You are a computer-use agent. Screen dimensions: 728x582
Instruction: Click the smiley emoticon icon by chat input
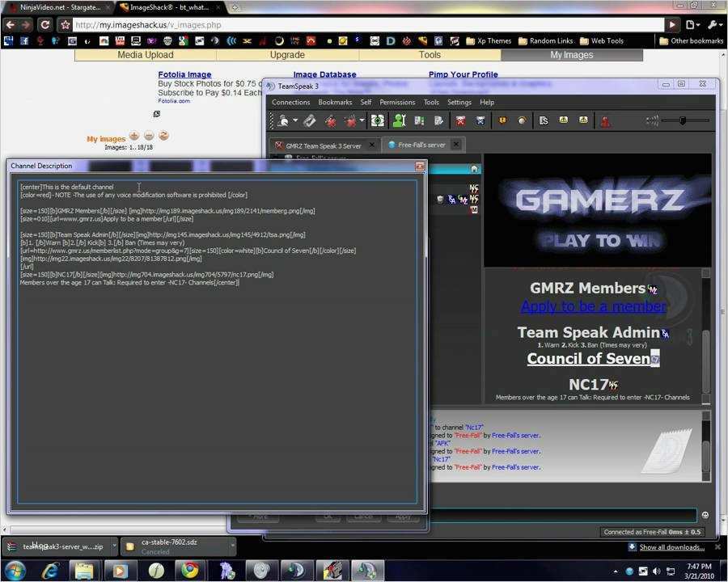tap(705, 515)
